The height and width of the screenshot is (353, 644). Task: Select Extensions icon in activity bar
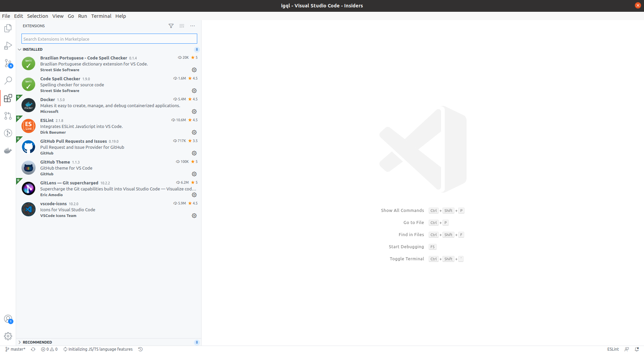pos(8,98)
